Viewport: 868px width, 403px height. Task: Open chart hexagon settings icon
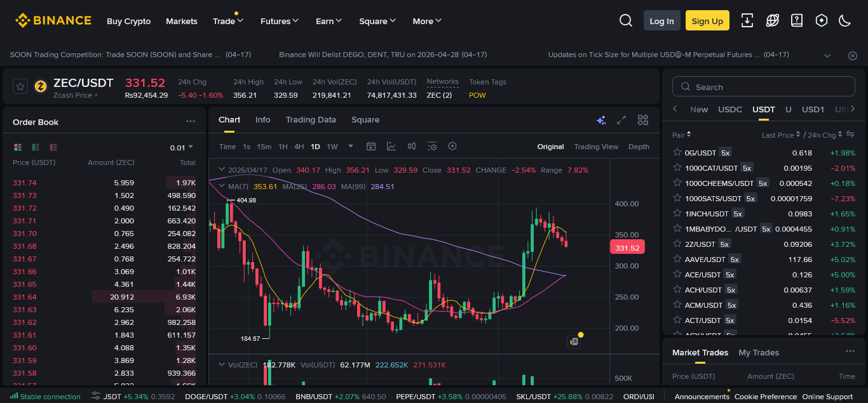click(x=452, y=147)
